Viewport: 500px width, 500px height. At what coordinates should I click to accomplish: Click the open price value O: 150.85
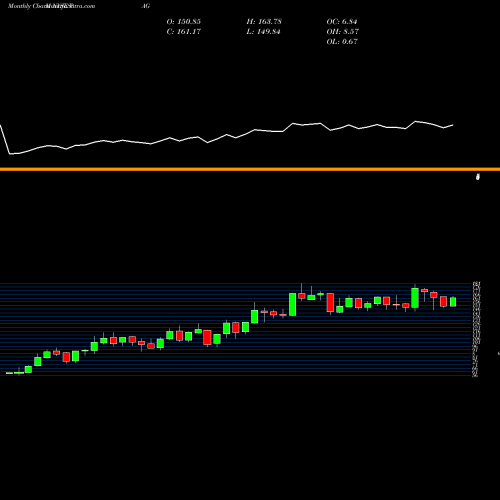click(184, 22)
